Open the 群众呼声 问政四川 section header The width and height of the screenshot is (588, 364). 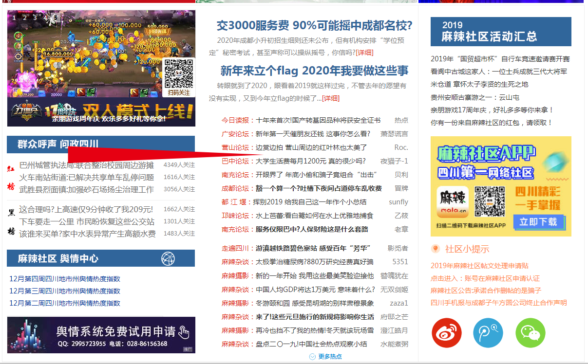[58, 144]
